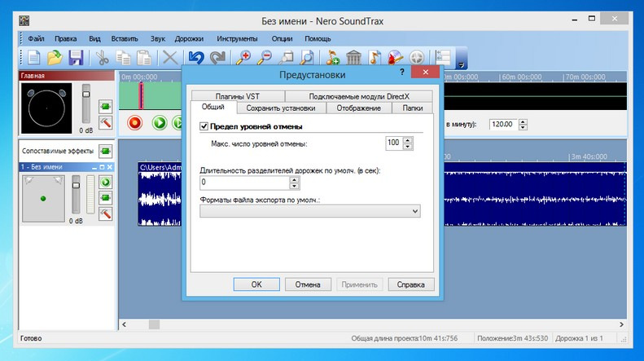Viewport: 644px width, 361px height.
Task: Open the Отображение tab
Action: (358, 108)
